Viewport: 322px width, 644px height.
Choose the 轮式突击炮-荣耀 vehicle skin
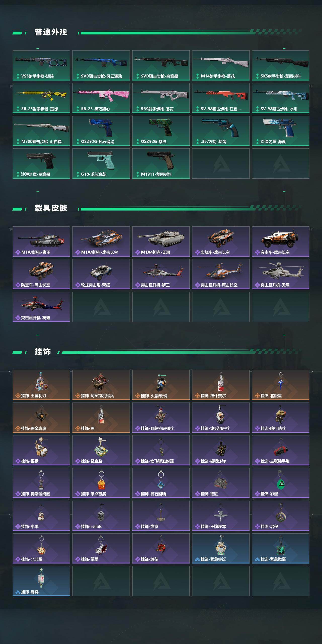click(101, 274)
